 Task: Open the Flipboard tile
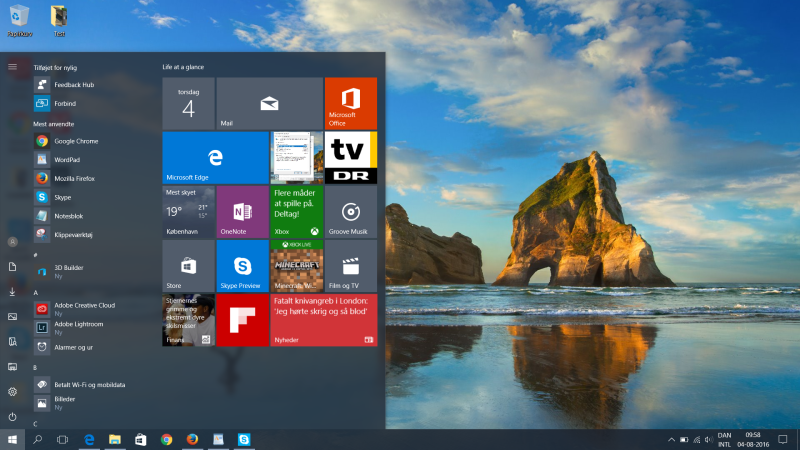242,319
